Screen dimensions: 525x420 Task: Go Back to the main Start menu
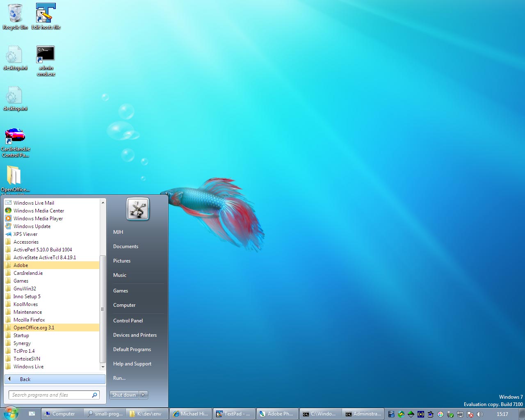click(x=55, y=379)
